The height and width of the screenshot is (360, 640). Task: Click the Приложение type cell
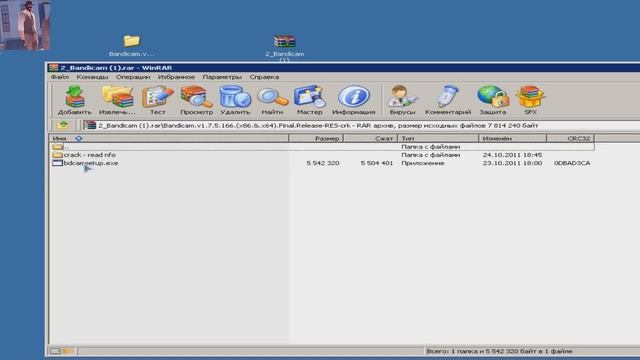click(423, 163)
